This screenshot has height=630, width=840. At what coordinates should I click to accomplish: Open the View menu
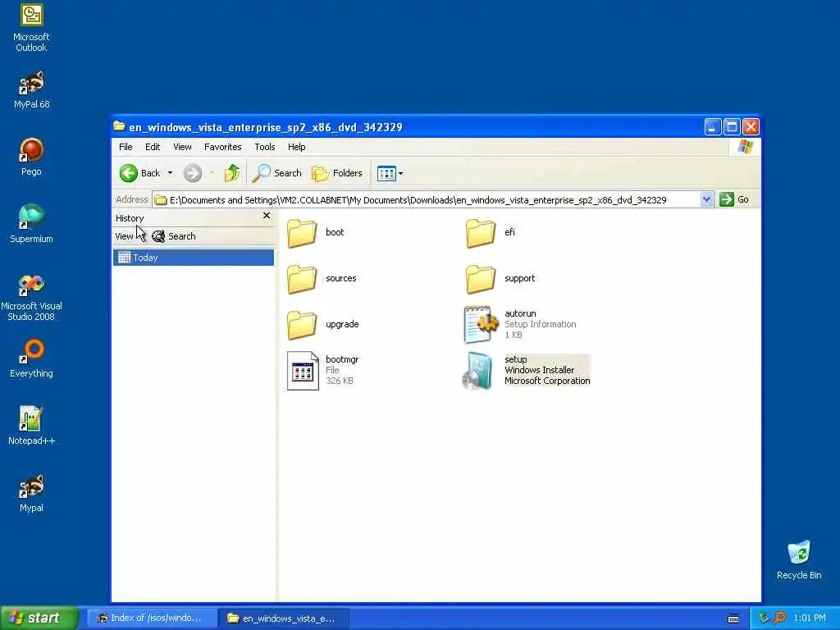click(182, 147)
